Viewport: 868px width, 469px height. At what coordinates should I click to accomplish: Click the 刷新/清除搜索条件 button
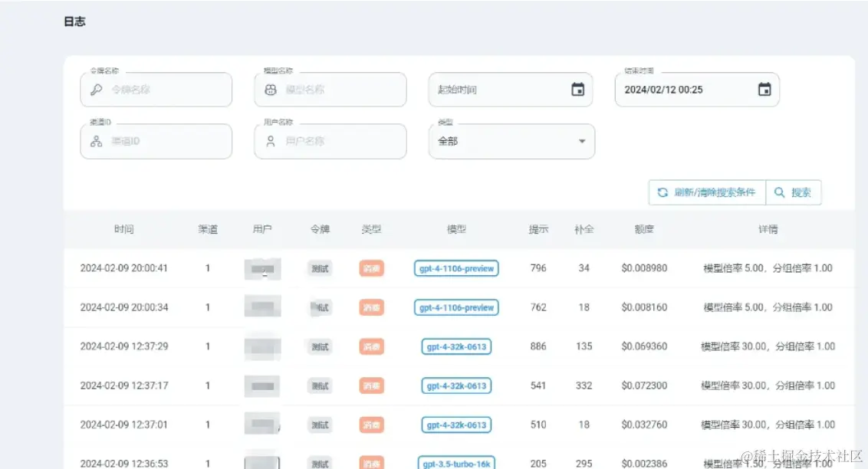pos(707,192)
